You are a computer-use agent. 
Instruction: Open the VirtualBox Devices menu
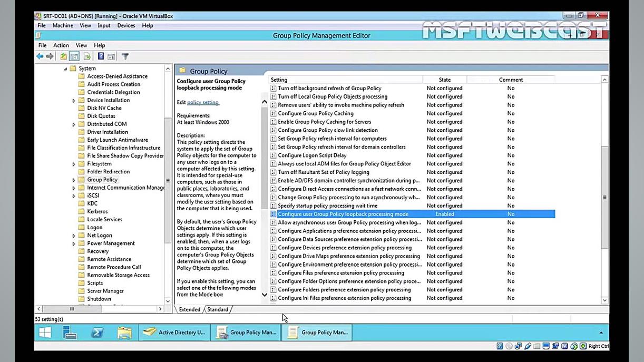pyautogui.click(x=126, y=25)
